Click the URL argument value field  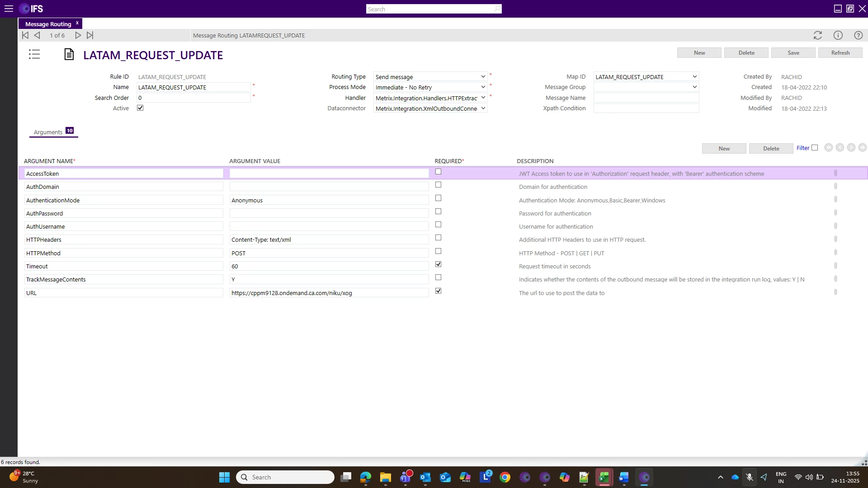[x=329, y=293]
